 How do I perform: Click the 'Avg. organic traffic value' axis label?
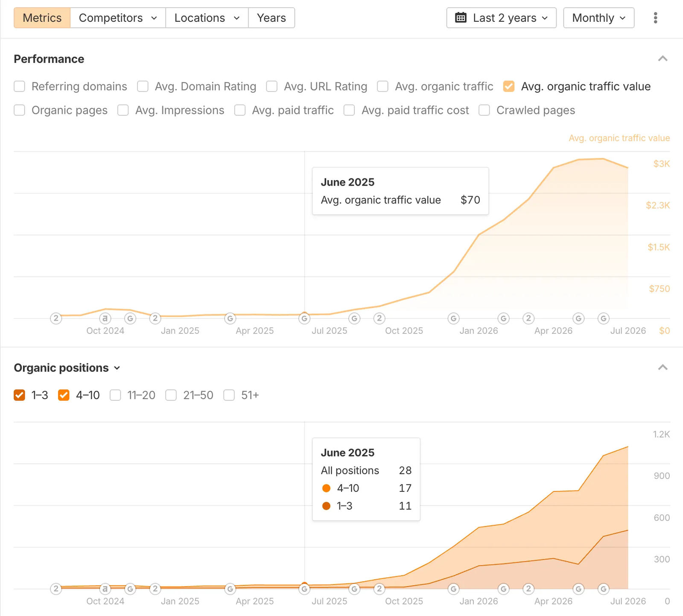[x=619, y=138]
